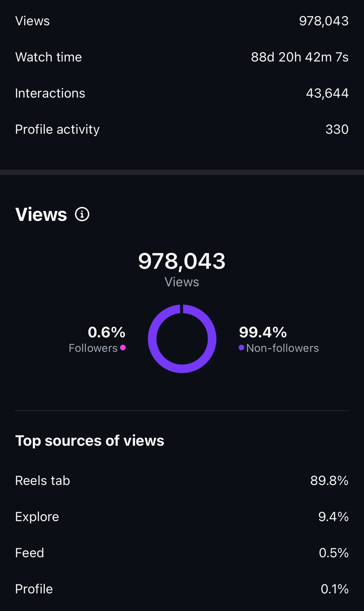
Task: Tap the 88d 20h 42m 7s value
Action: point(299,57)
